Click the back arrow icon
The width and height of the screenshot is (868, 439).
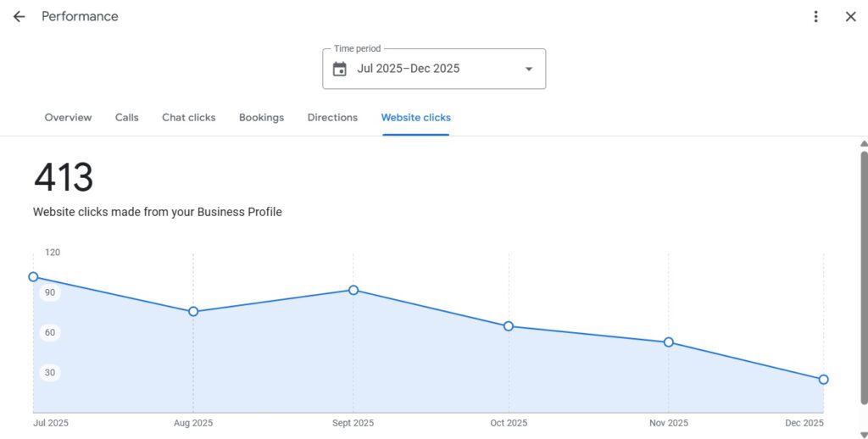tap(19, 17)
